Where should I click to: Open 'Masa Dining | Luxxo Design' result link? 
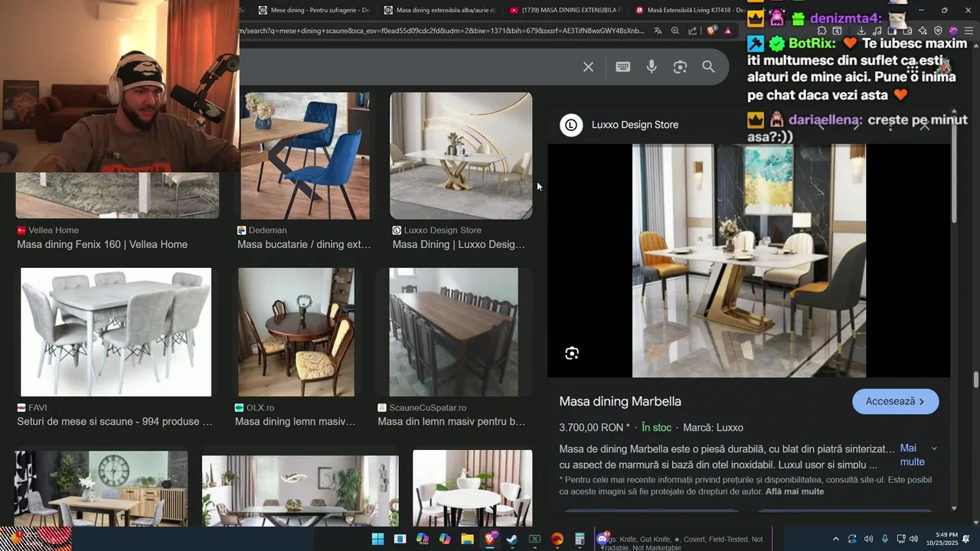tap(459, 244)
